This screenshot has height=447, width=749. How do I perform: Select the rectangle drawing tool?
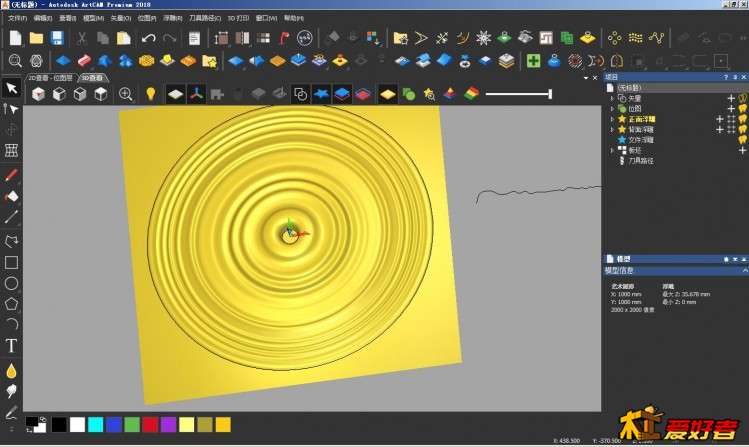(12, 263)
